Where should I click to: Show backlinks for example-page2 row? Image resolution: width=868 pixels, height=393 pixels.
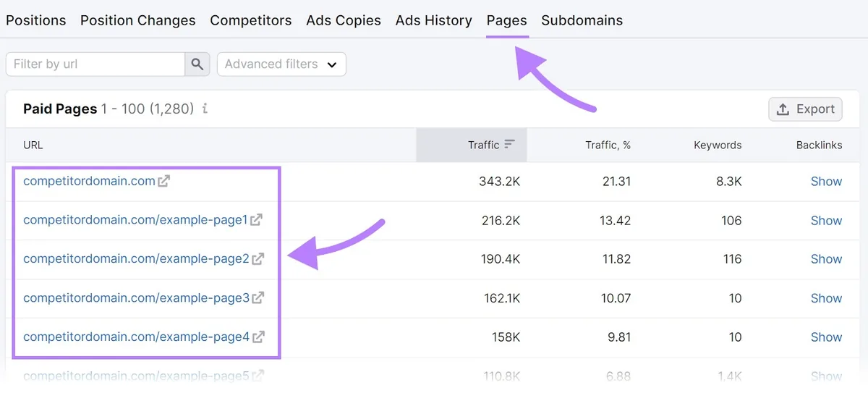pyautogui.click(x=827, y=258)
